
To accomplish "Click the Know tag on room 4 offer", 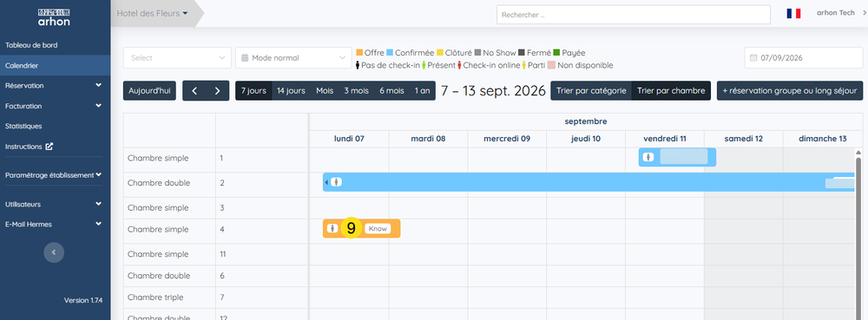I will (x=378, y=228).
